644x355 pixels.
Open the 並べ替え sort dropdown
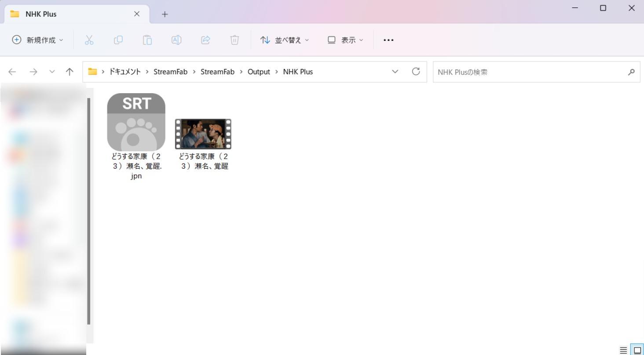point(284,40)
